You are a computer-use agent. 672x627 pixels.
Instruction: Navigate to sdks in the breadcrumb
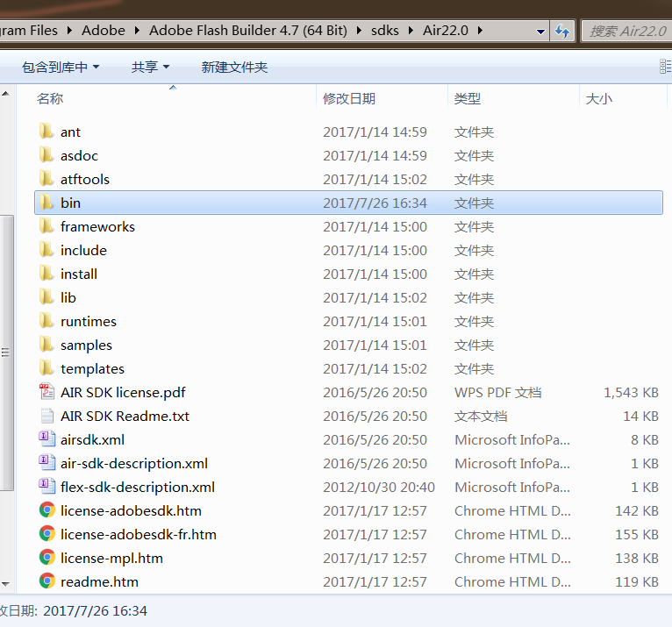[x=385, y=31]
